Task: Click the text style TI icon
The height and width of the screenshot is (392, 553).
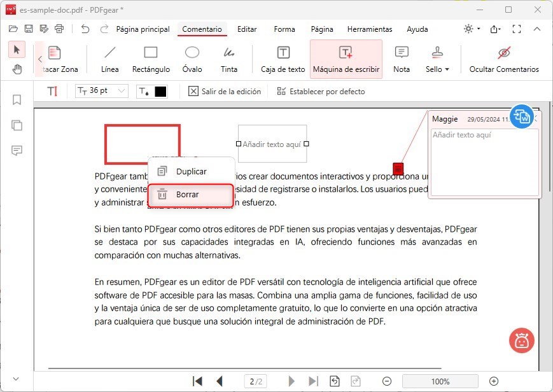Action: click(52, 92)
